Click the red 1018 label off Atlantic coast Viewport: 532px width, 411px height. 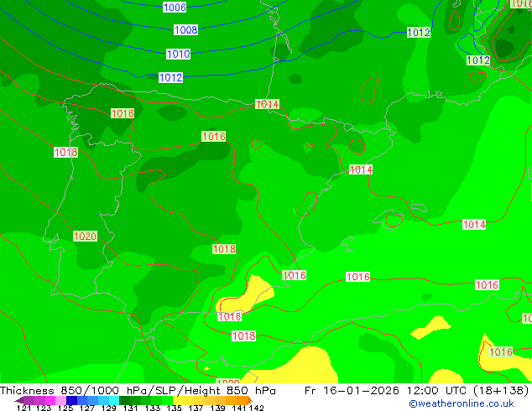65,153
